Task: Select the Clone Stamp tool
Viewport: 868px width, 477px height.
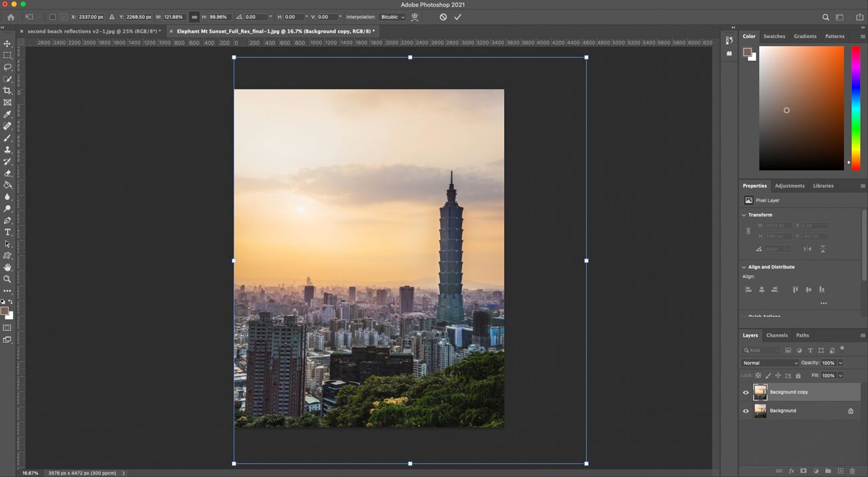Action: (x=7, y=149)
